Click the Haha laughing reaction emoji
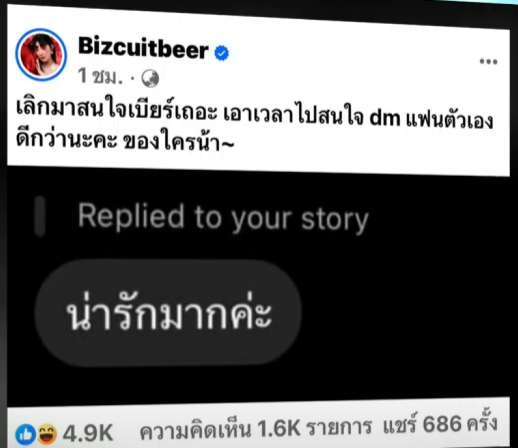Screen dimensions: 518x448 tap(46, 434)
